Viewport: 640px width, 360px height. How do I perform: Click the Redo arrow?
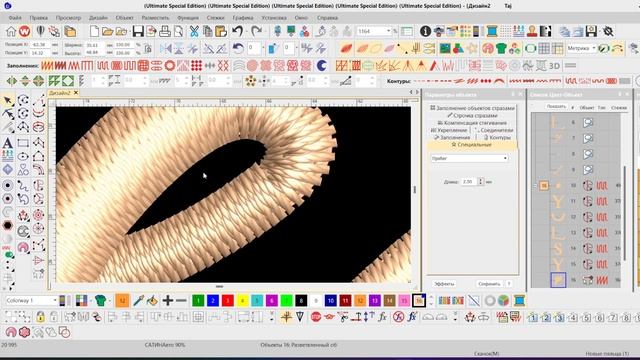(x=256, y=31)
